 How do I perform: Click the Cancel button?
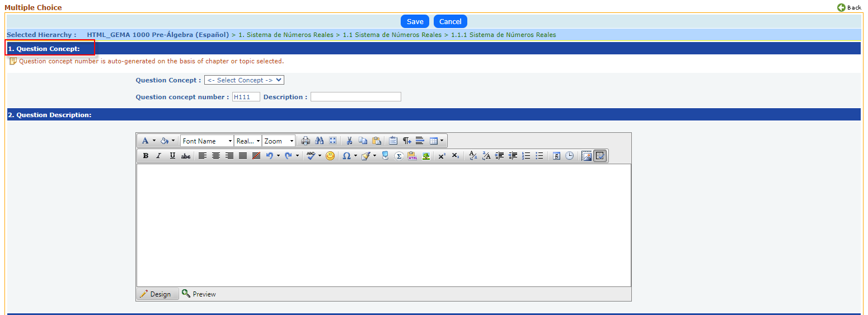point(450,21)
